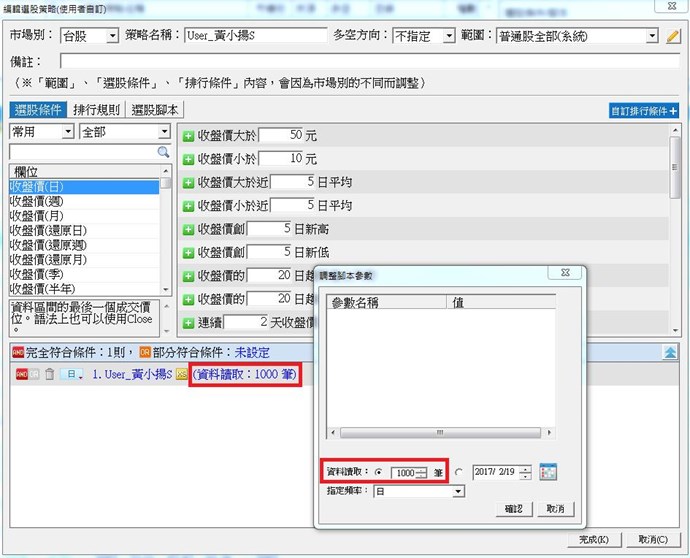Select the 資料讀取 count radio button
This screenshot has width=690, height=558.
click(x=377, y=473)
